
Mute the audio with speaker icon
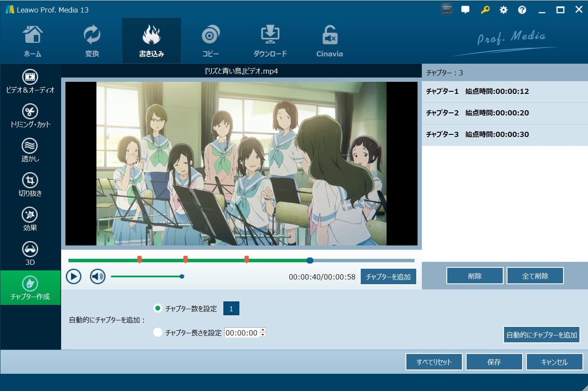click(x=98, y=276)
